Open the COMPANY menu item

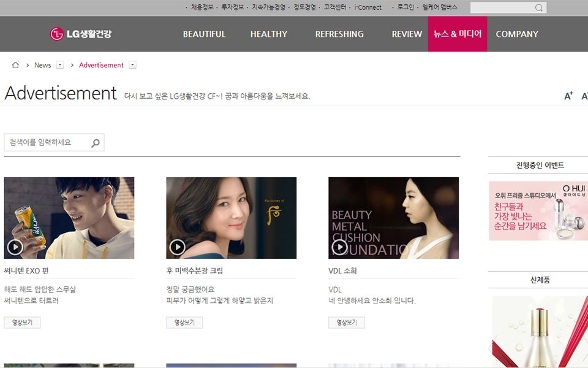point(517,34)
